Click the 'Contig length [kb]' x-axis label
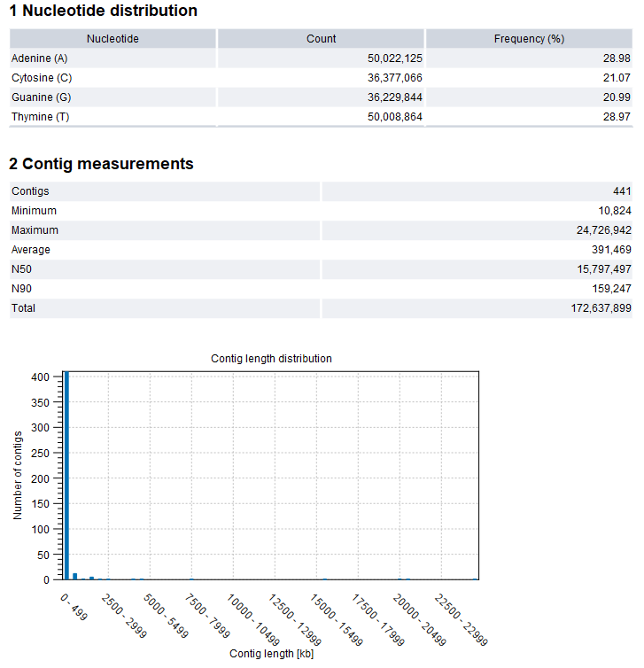 pyautogui.click(x=271, y=654)
